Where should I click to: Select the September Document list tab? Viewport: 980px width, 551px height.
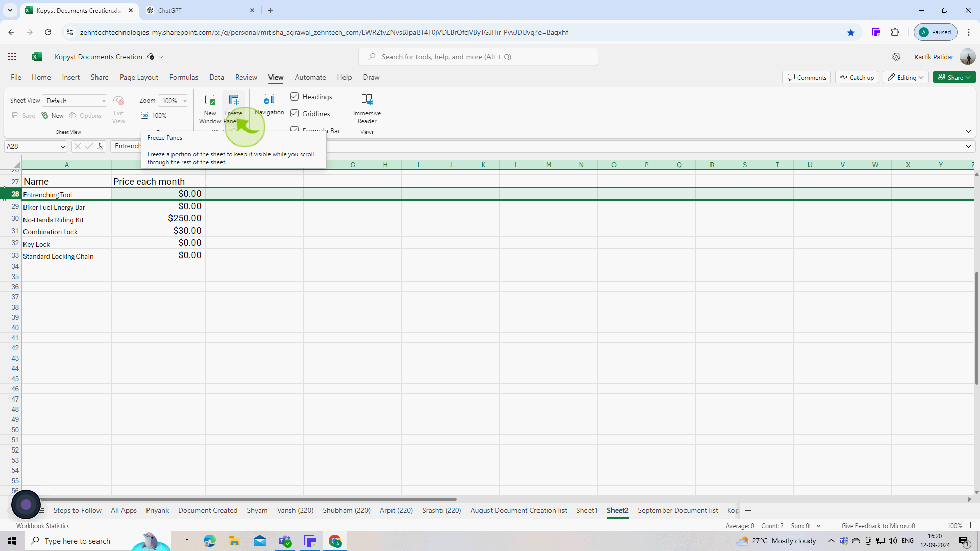[x=678, y=510]
